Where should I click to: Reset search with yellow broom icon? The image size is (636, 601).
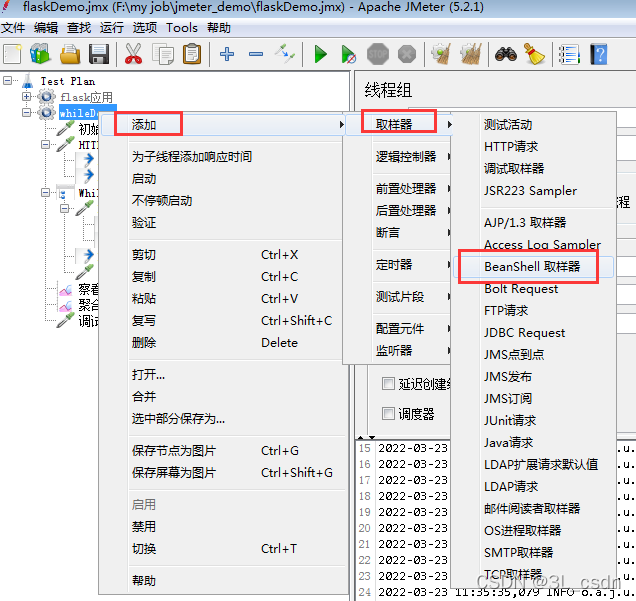(x=535, y=54)
